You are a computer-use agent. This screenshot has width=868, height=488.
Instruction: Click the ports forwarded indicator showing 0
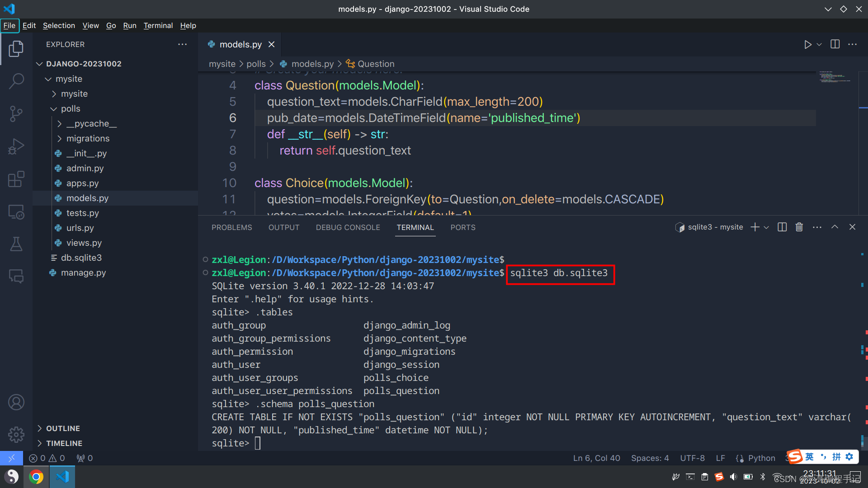[x=85, y=458]
